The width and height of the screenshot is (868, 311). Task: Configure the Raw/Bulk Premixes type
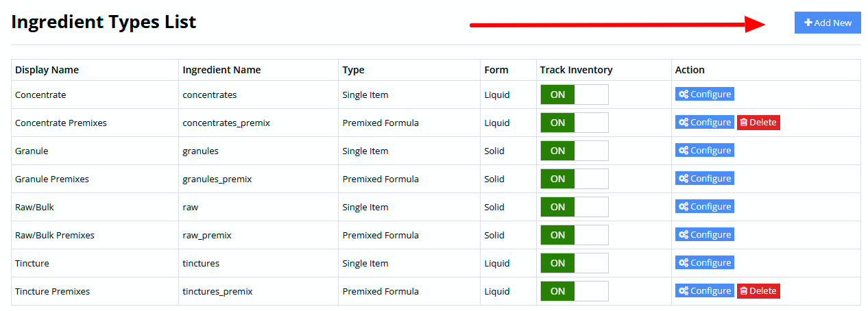click(x=704, y=235)
